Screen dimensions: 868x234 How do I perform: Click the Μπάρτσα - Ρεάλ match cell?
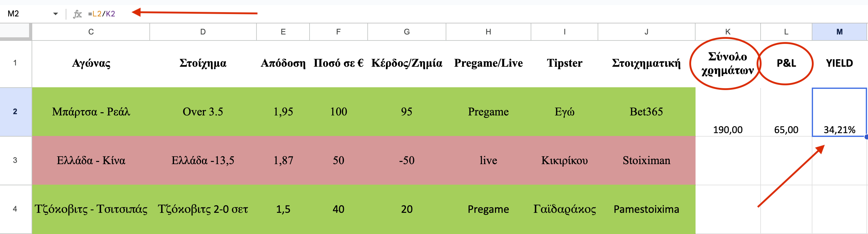click(x=91, y=112)
